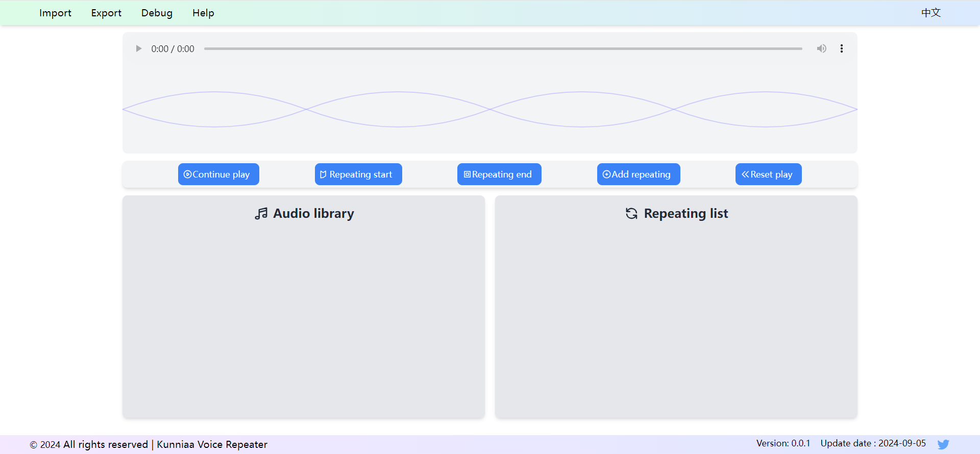Viewport: 980px width, 454px height.
Task: Click the Update date : 2024-09-05 text
Action: click(x=873, y=443)
